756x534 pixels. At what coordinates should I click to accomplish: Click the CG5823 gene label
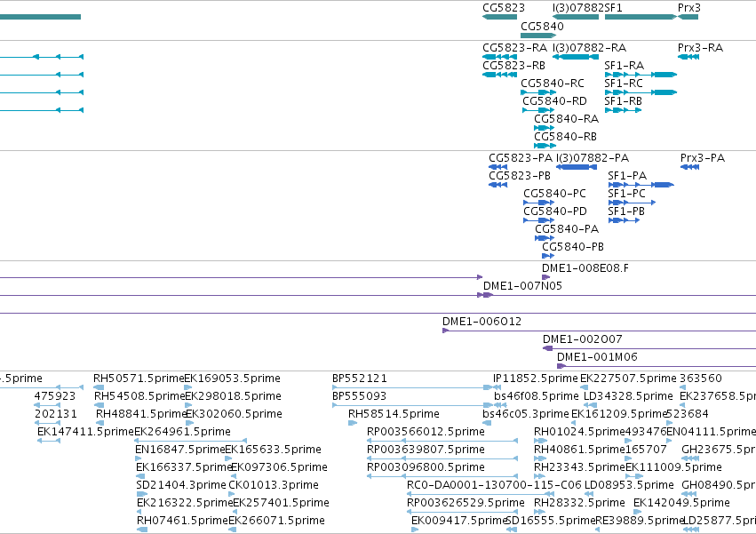504,8
